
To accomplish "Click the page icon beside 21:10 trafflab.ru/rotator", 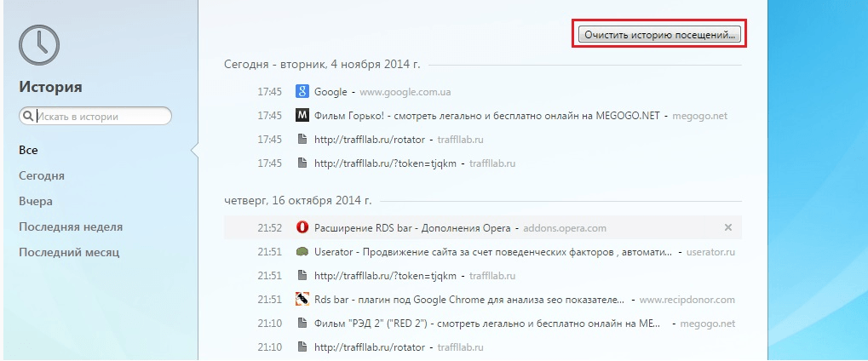I will (302, 347).
